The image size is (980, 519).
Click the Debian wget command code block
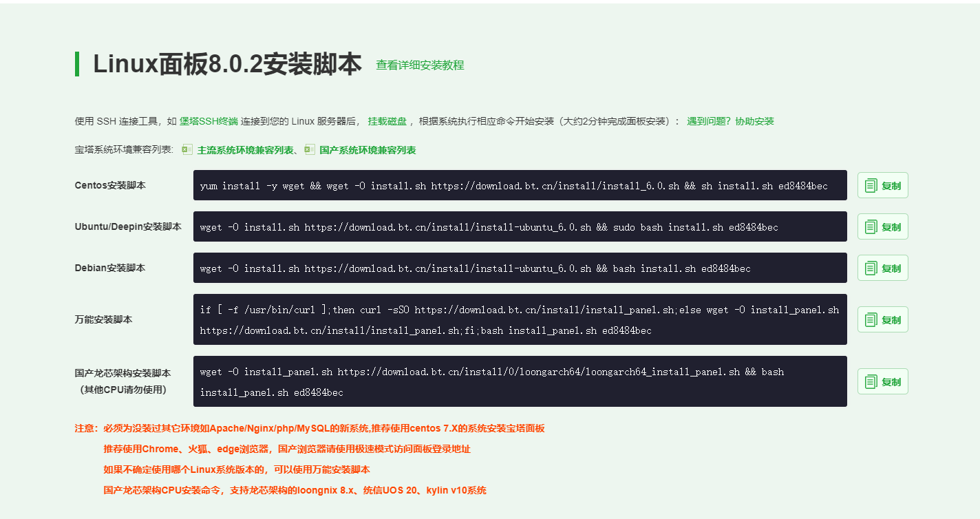click(x=520, y=268)
